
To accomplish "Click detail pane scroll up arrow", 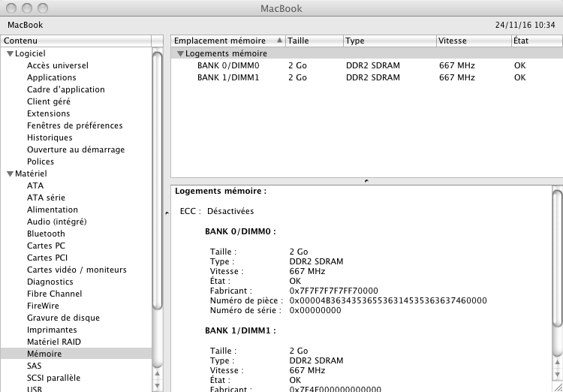I will 557,363.
